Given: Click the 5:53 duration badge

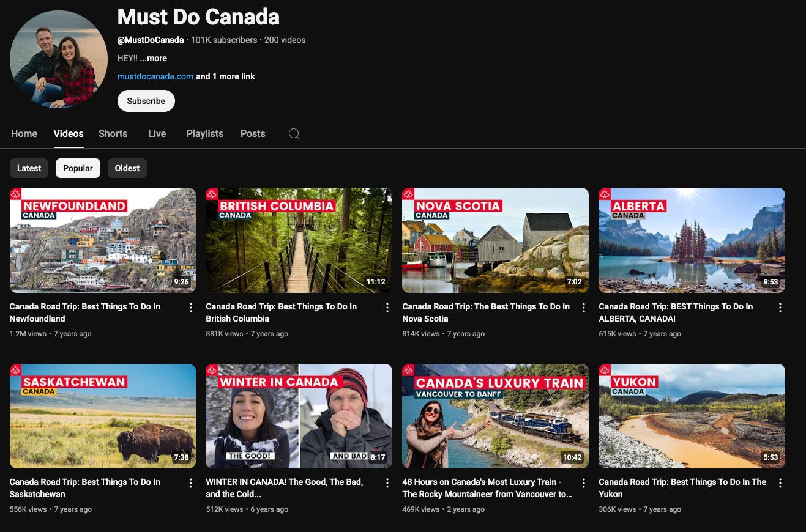Looking at the screenshot, I should tap(771, 457).
